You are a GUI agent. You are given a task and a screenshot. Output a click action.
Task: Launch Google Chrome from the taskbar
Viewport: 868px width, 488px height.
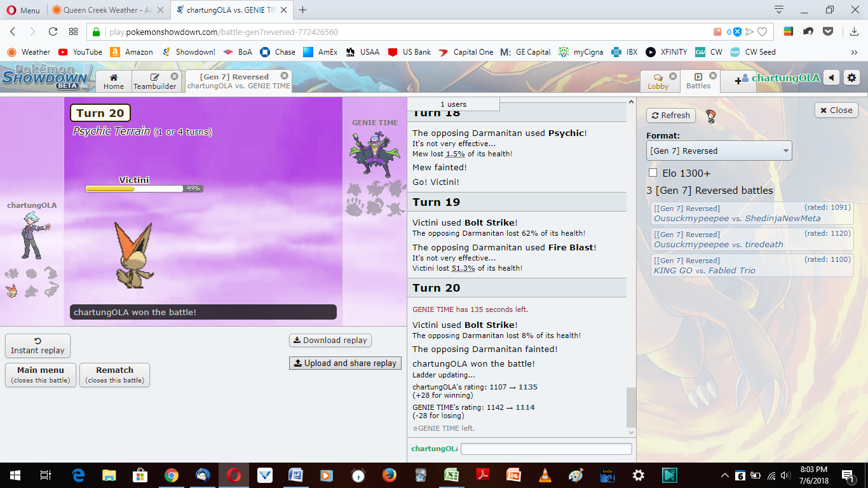(171, 475)
